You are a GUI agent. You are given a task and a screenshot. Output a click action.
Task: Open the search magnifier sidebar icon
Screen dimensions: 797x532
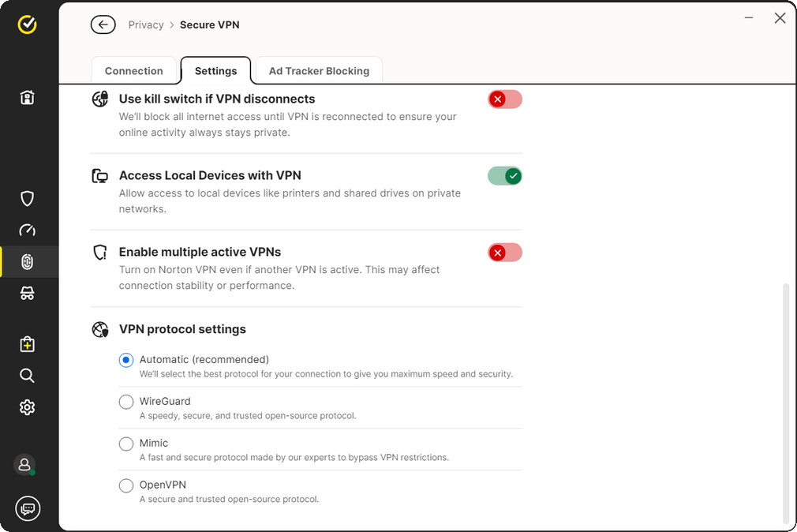[x=27, y=376]
